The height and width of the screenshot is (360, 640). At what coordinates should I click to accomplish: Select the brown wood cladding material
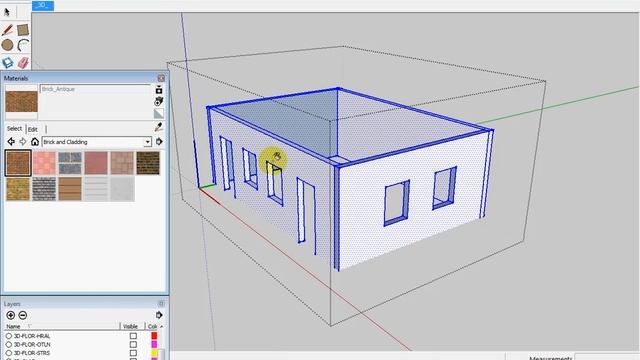click(70, 189)
